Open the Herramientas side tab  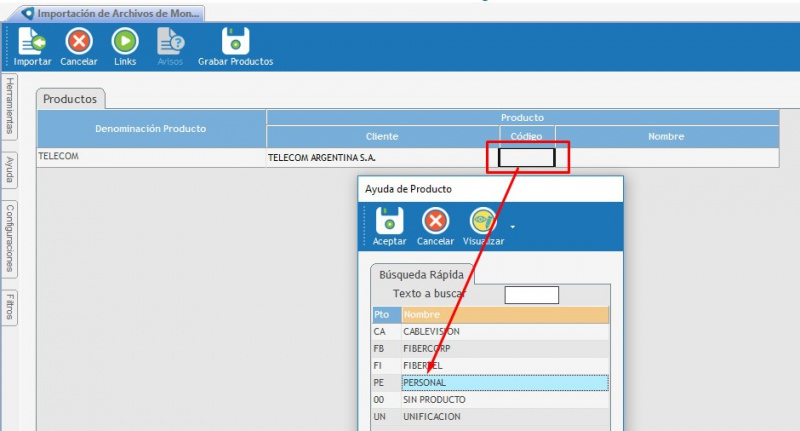coord(9,106)
